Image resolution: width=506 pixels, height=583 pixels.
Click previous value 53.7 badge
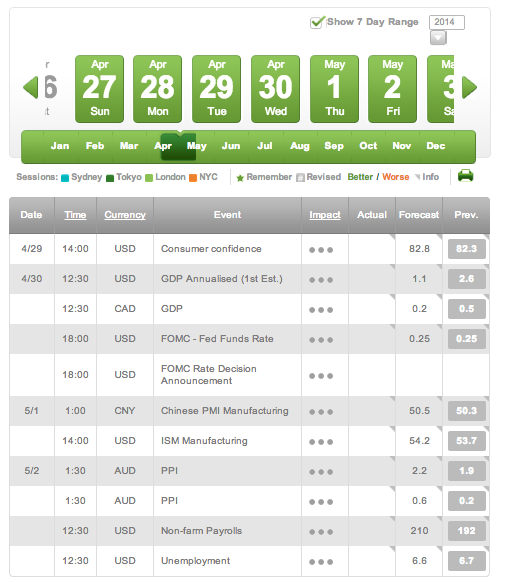[x=467, y=441]
